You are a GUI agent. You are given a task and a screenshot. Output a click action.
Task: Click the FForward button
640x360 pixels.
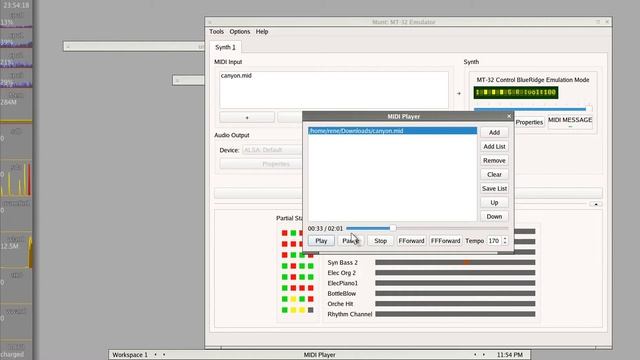click(411, 241)
